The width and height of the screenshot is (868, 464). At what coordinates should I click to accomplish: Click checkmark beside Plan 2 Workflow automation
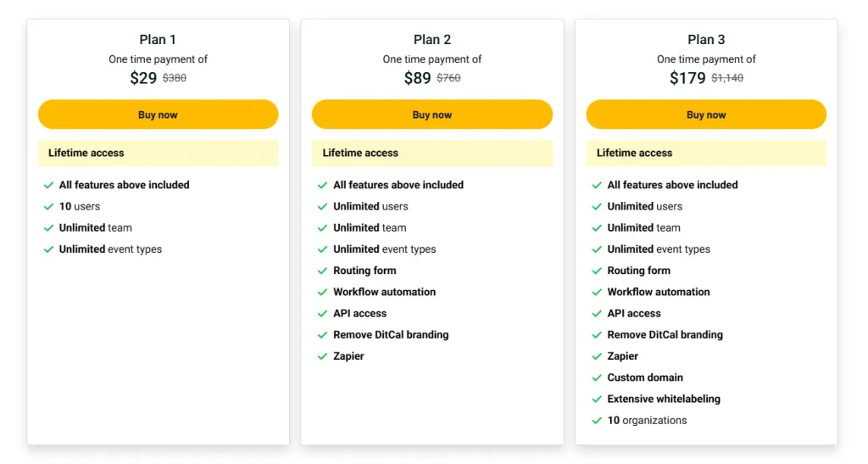click(x=323, y=293)
